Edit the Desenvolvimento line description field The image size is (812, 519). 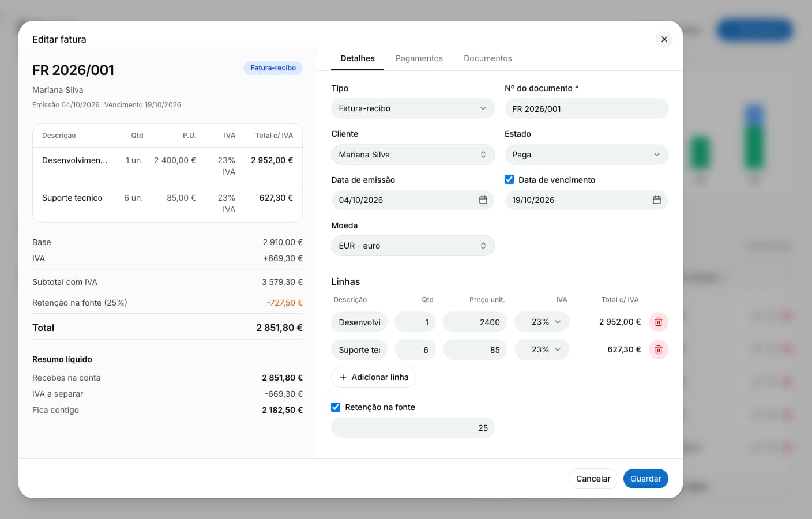[359, 322]
